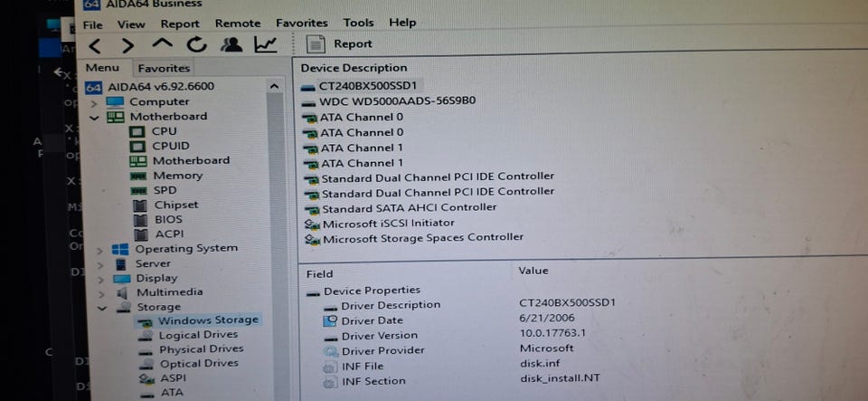The width and height of the screenshot is (868, 401).
Task: Collapse the Storage tree node
Action: (x=101, y=308)
